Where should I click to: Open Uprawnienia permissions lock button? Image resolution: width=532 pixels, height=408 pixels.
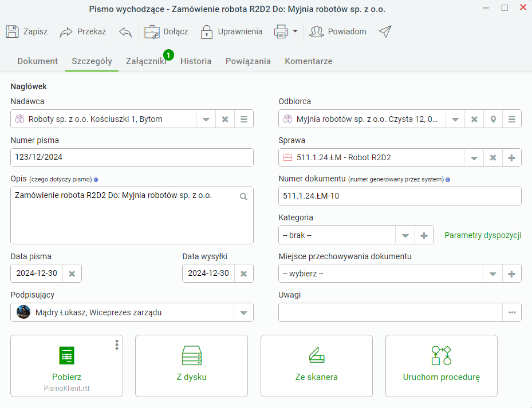coord(231,31)
